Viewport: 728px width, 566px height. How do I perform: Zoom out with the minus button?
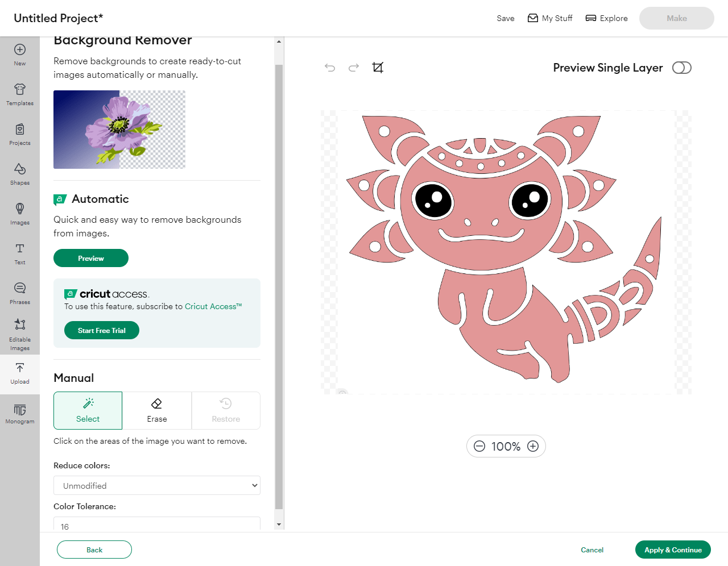click(479, 446)
